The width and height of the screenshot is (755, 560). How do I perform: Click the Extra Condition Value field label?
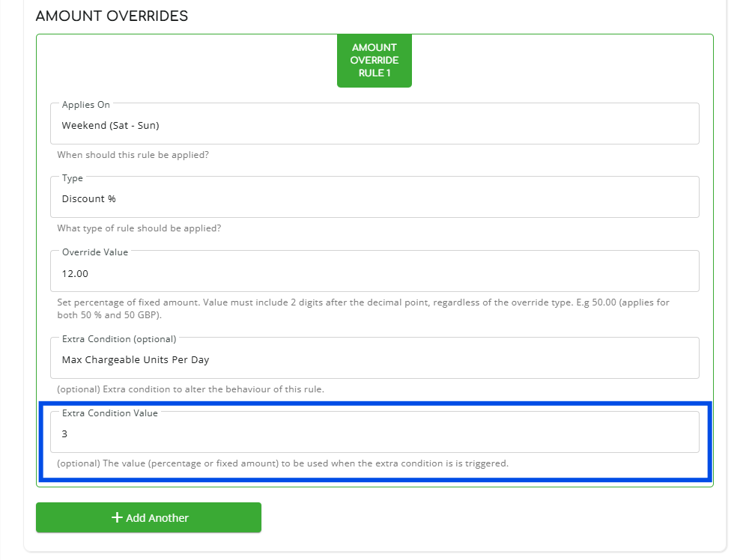pos(110,413)
